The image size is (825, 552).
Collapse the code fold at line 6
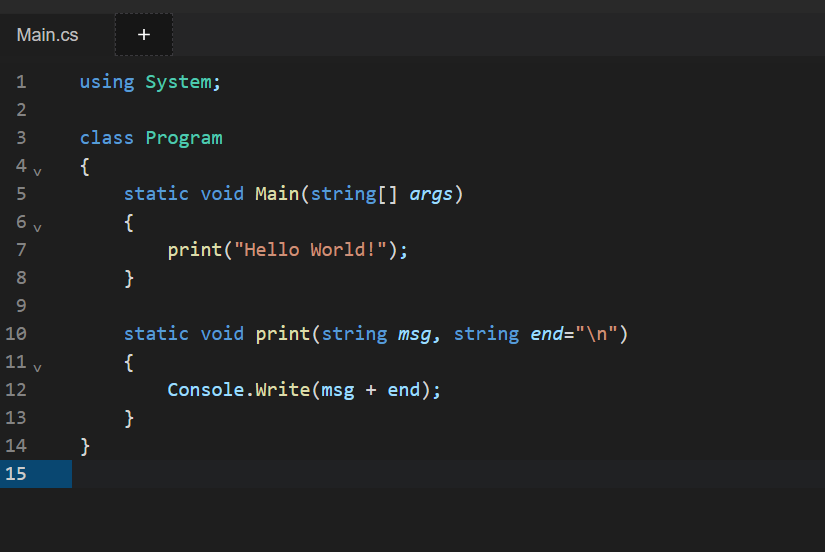37,227
